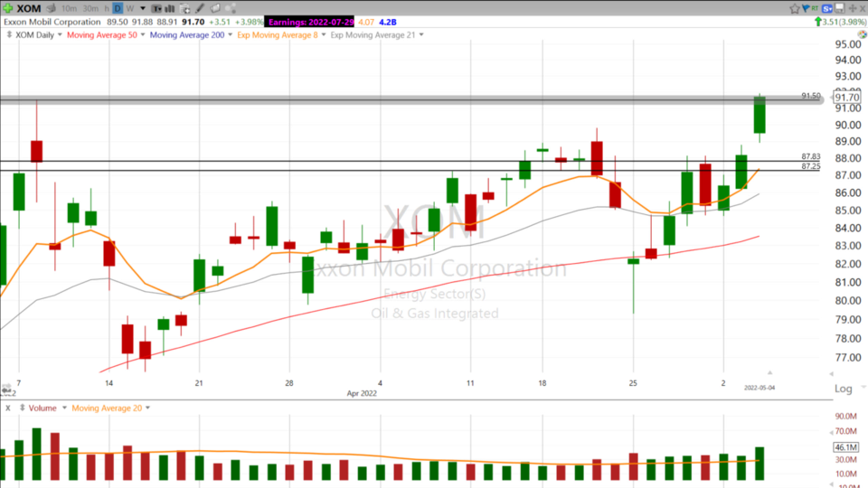Click the green RT real-time indicator
This screenshot has height=488, width=868.
click(x=815, y=8)
